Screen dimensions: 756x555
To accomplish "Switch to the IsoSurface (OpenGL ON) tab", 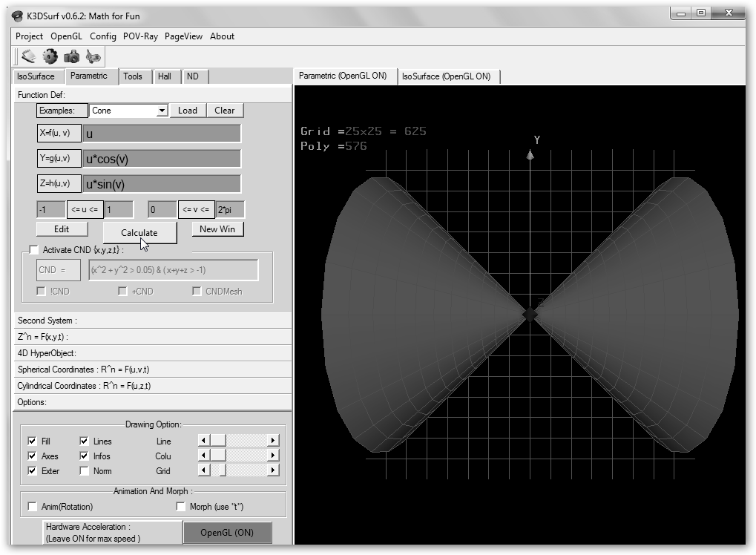I will point(447,76).
